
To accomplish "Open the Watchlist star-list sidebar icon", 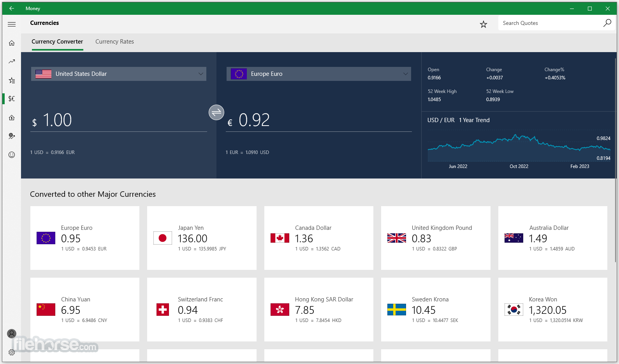I will (12, 80).
